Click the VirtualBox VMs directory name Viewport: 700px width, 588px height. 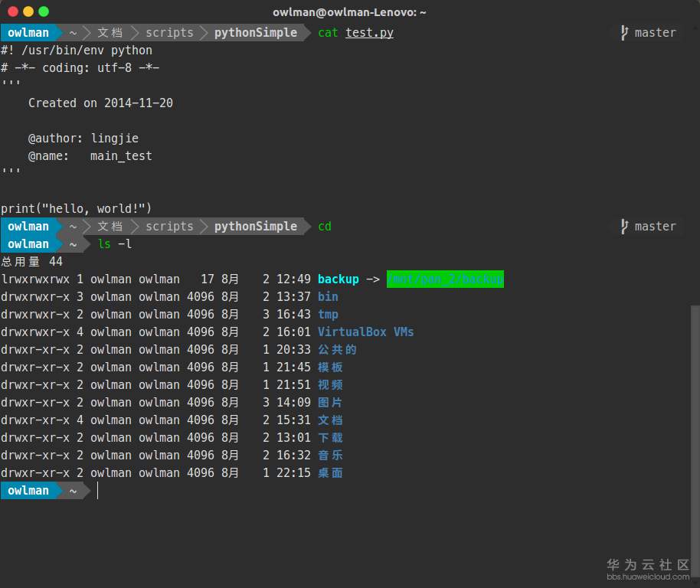pos(365,332)
